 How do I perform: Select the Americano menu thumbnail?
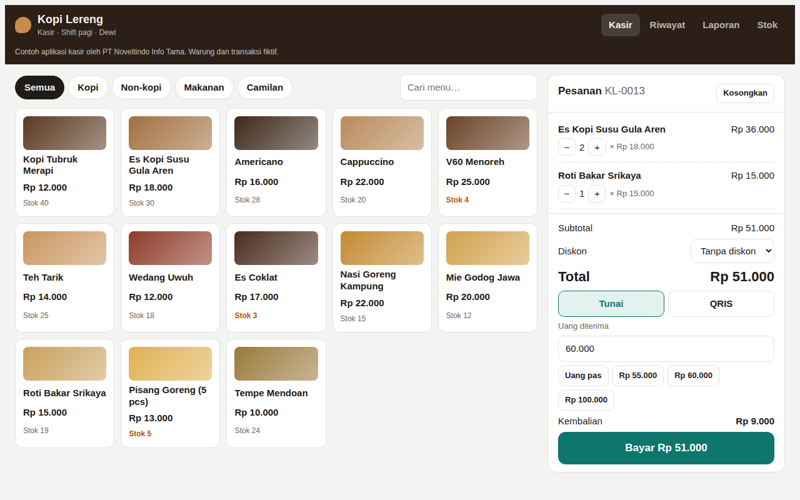pos(276,133)
